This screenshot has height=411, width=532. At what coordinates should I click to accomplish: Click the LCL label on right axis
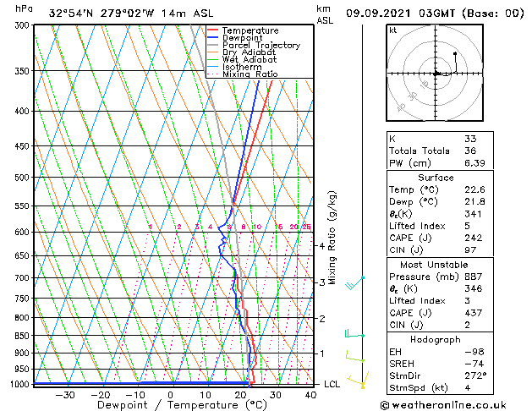pyautogui.click(x=332, y=384)
